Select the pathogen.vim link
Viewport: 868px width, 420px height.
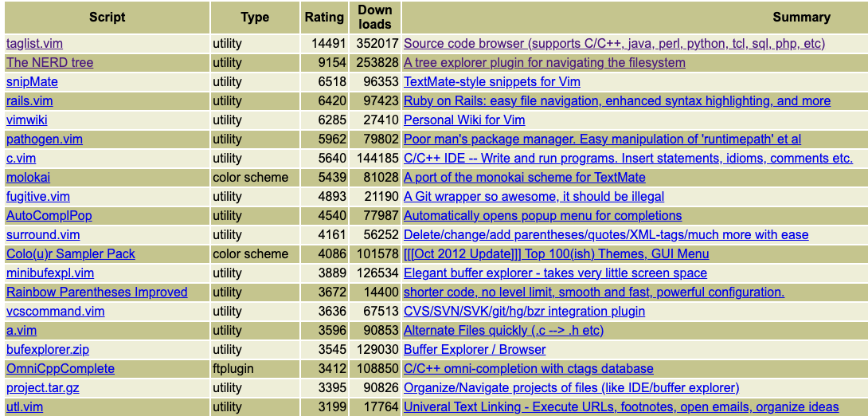pos(45,139)
